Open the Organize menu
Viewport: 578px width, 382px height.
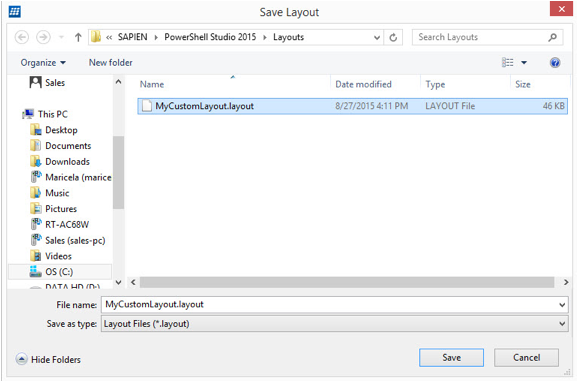(x=43, y=63)
